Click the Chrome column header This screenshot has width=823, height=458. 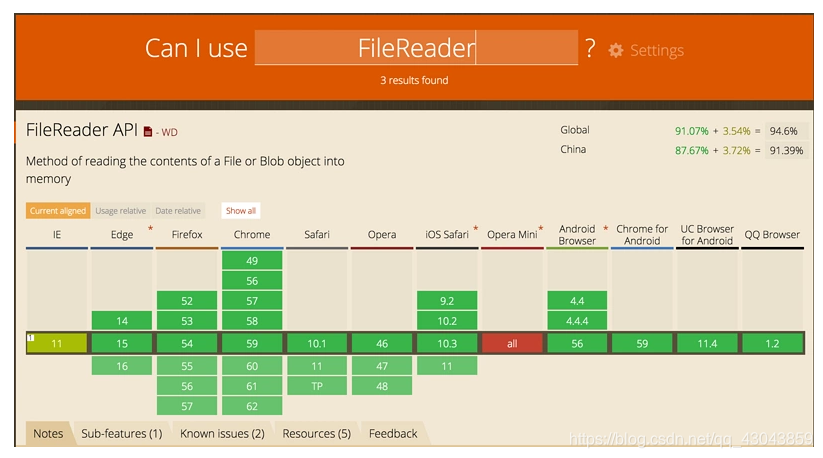tap(252, 235)
